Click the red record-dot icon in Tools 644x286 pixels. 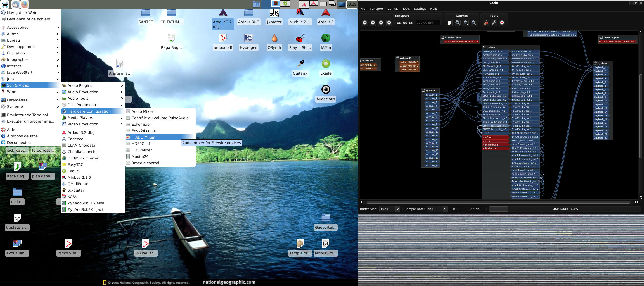click(x=502, y=23)
